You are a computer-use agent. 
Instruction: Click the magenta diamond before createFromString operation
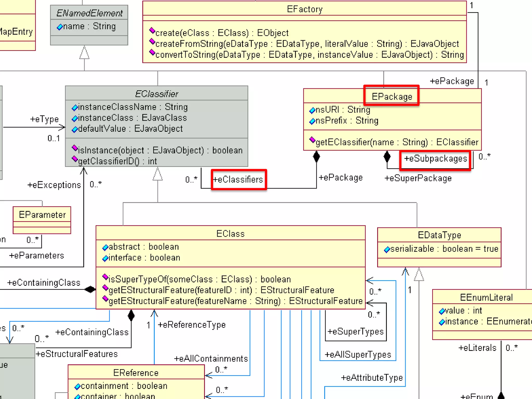click(x=152, y=42)
